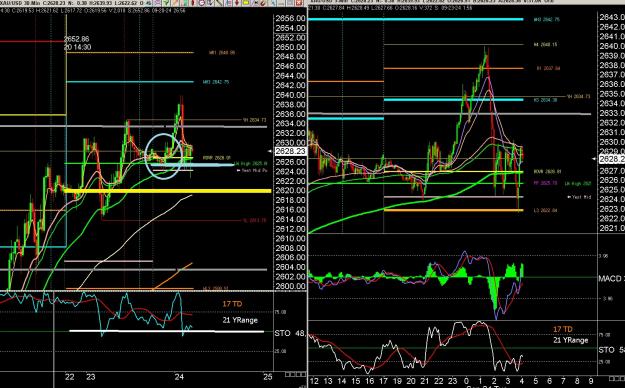The width and height of the screenshot is (625, 388).
Task: Click the 2644.00 value on left price axis
Action: click(x=290, y=76)
